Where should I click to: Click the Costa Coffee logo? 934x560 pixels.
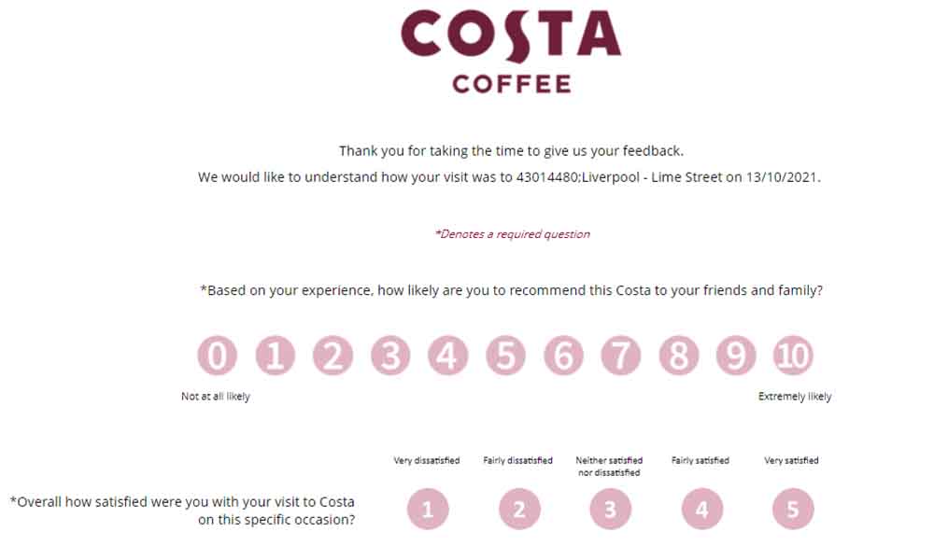pos(511,51)
